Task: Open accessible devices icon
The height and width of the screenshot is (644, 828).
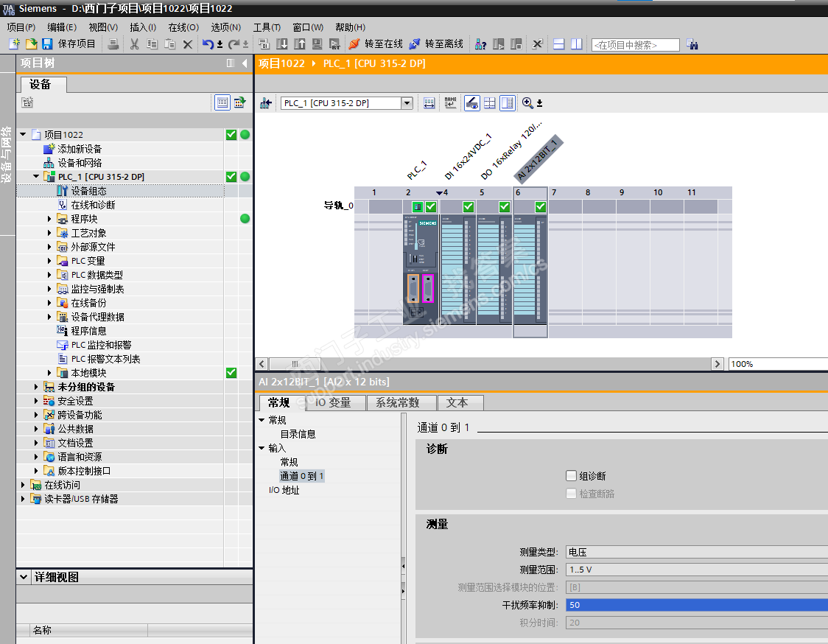Action: tap(480, 44)
